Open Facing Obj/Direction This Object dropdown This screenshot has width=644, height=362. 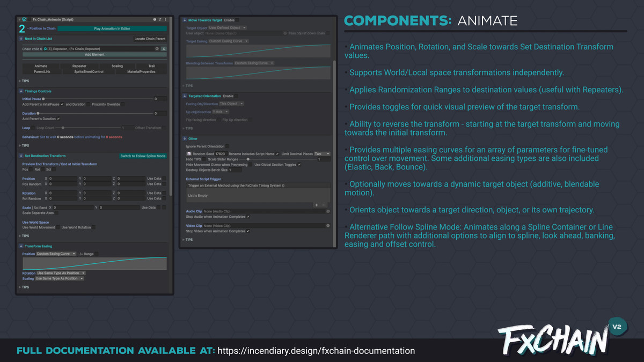click(232, 104)
